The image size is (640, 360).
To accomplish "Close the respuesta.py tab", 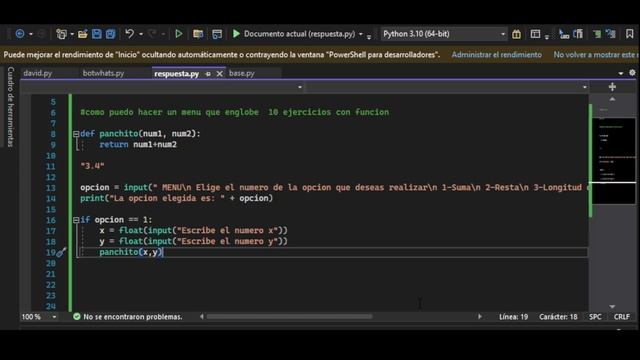I will [220, 74].
